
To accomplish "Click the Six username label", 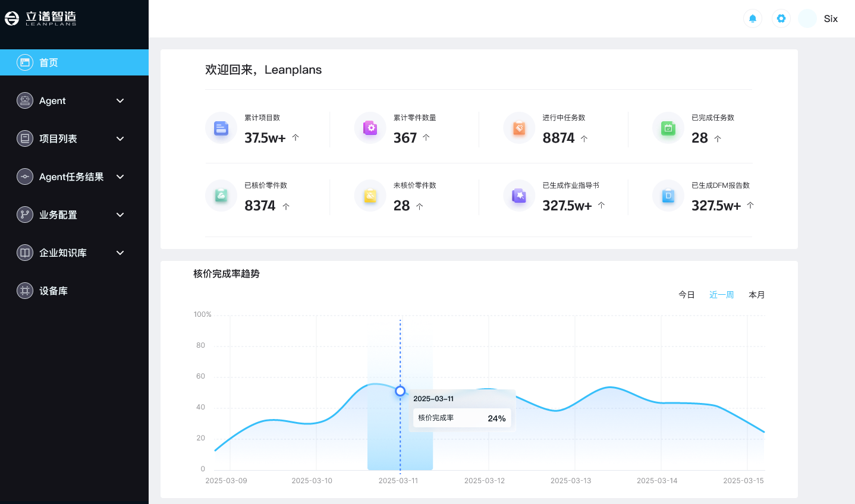I will pyautogui.click(x=831, y=18).
